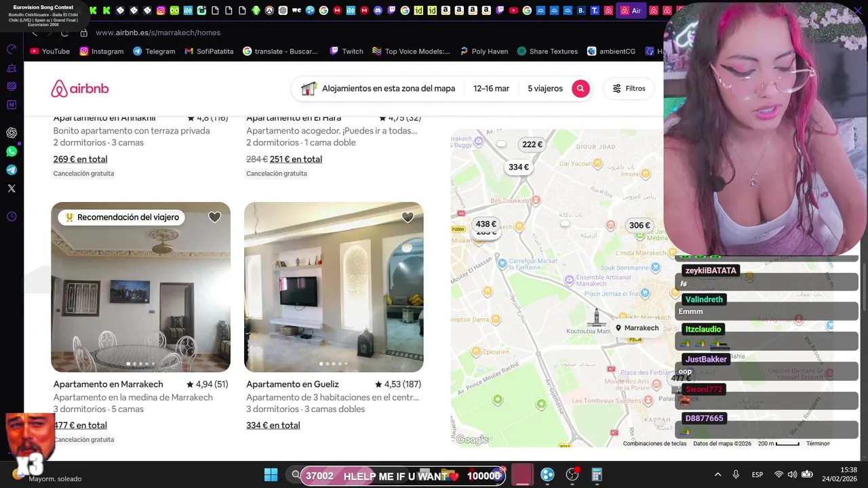Open the Windows Start menu
Screen dimensions: 868x488
point(271,475)
